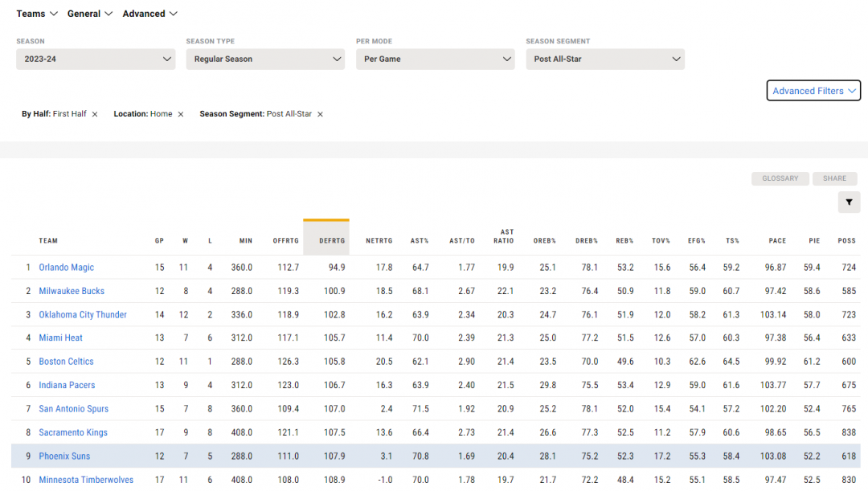Sort table by DREB% column header
The width and height of the screenshot is (868, 491).
(x=587, y=241)
